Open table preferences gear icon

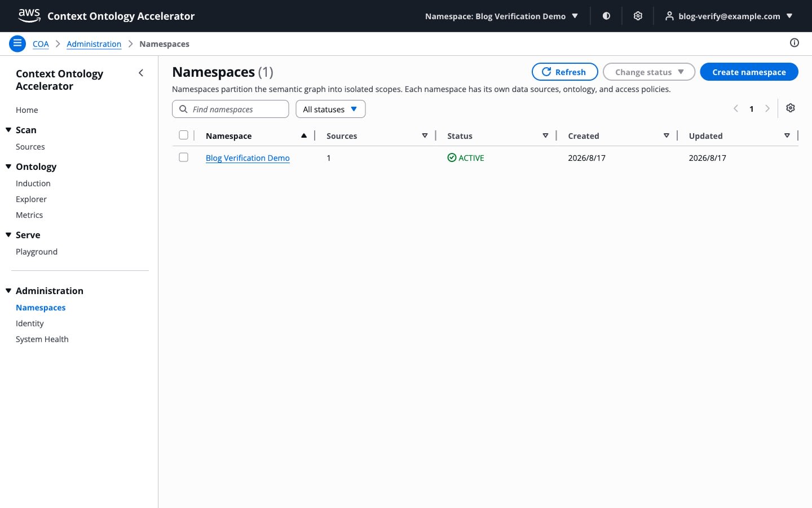point(791,108)
